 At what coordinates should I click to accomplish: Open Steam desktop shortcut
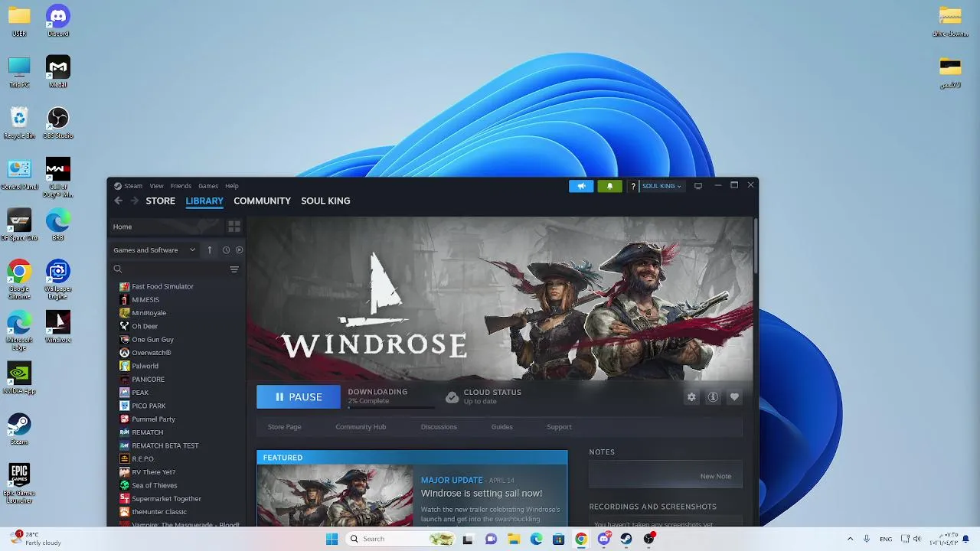pyautogui.click(x=19, y=429)
